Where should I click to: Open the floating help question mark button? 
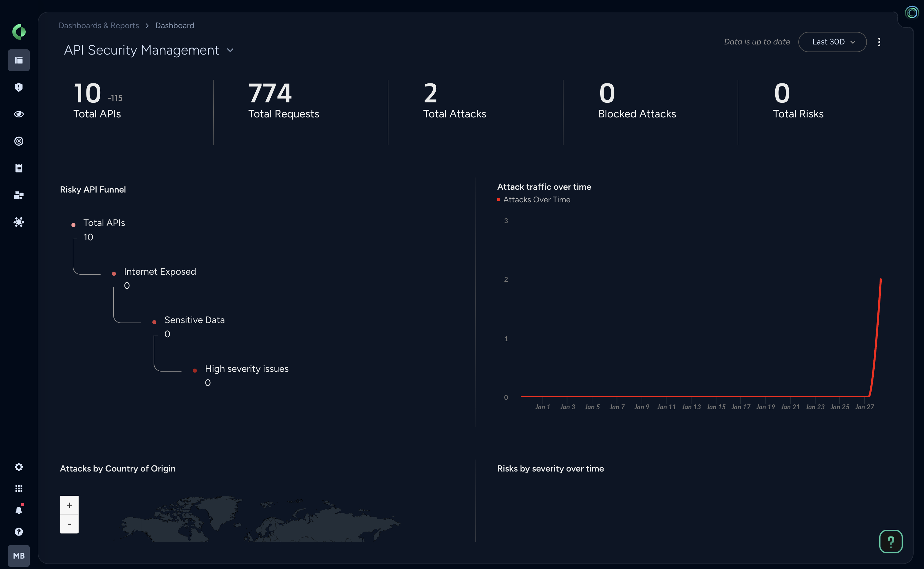click(x=891, y=541)
